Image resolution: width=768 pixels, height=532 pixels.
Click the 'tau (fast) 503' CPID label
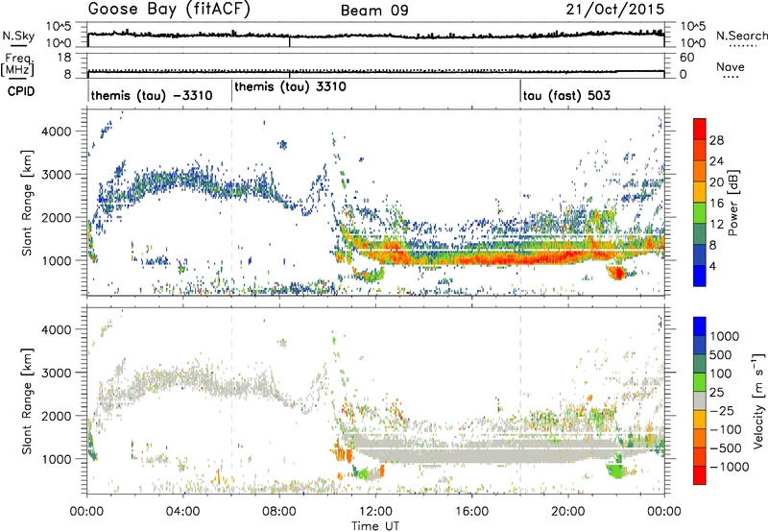point(566,95)
